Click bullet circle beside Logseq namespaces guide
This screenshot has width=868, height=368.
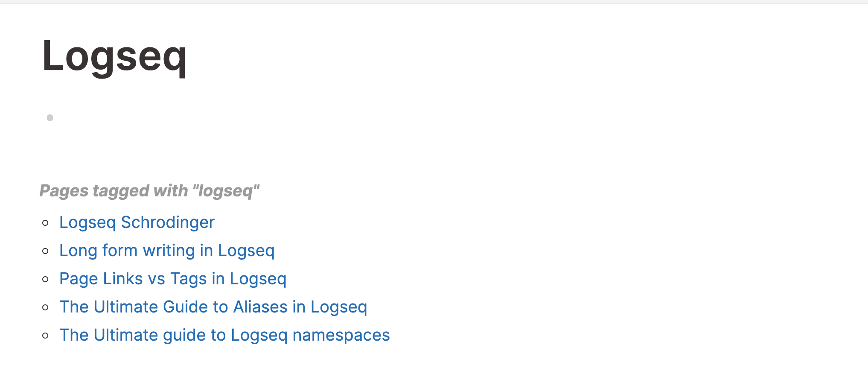point(46,336)
